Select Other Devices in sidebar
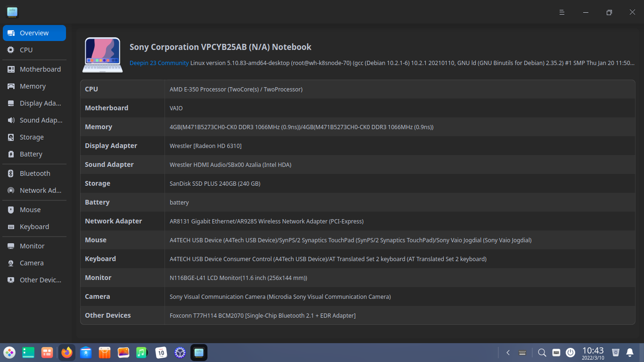This screenshot has height=362, width=644. click(x=34, y=280)
